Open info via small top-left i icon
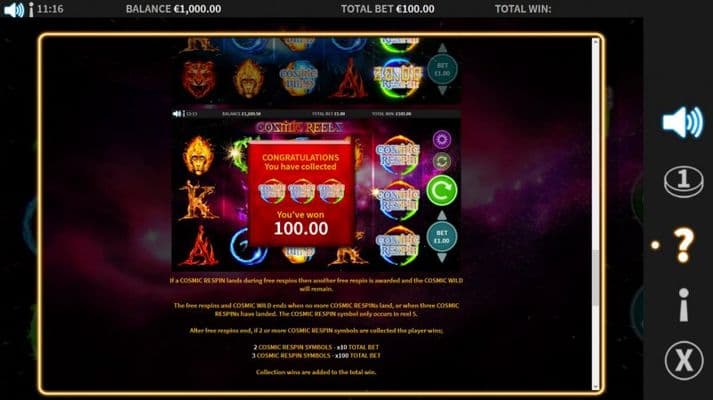 tap(31, 10)
